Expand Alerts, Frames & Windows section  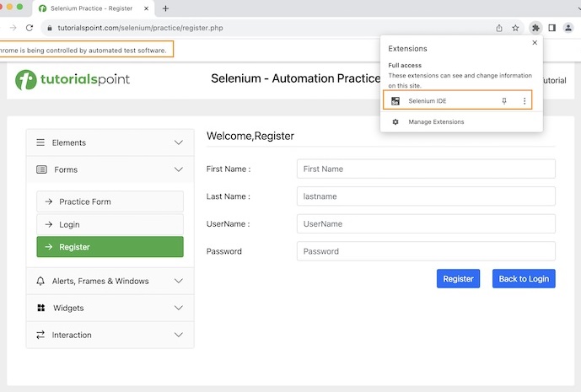point(110,281)
